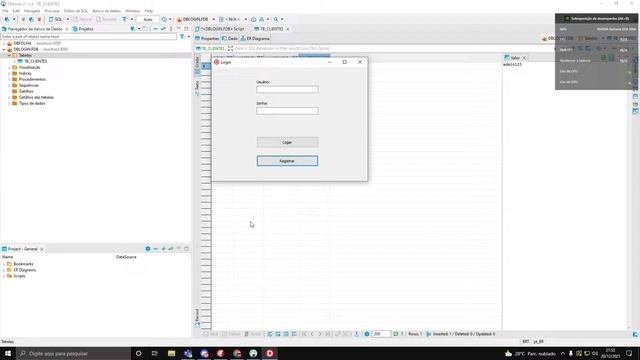This screenshot has height=360, width=640.
Task: Expand the Bookmarks project folder
Action: [x=4, y=264]
